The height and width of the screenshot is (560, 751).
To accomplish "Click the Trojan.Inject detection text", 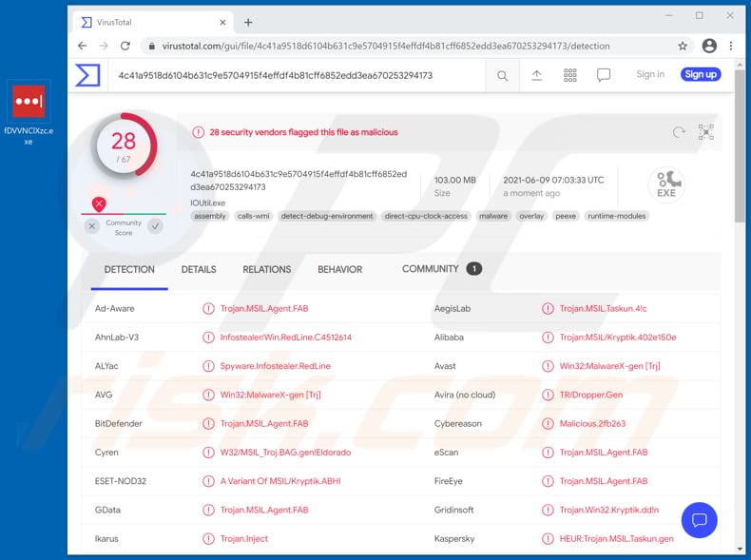I will 243,538.
